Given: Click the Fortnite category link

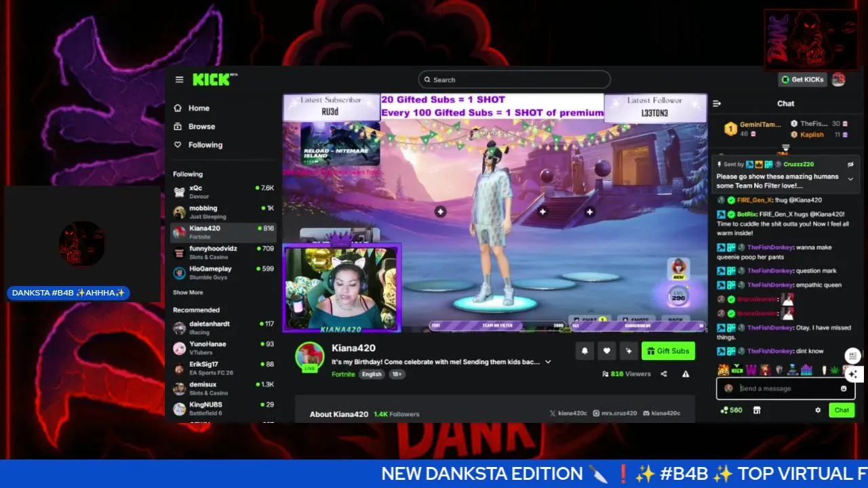Looking at the screenshot, I should (x=343, y=374).
